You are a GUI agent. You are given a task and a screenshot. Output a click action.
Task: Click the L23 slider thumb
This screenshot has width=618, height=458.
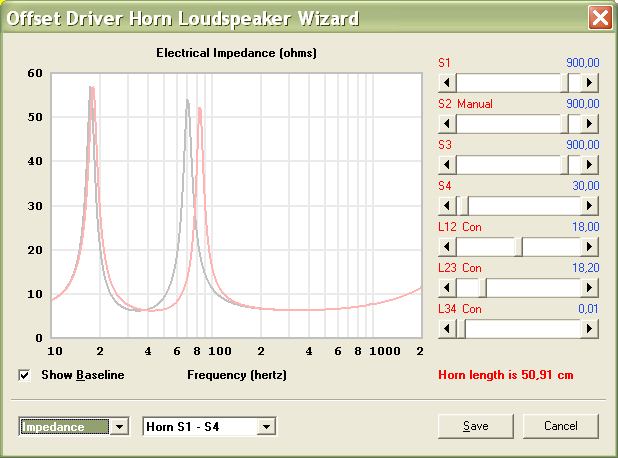(x=482, y=288)
